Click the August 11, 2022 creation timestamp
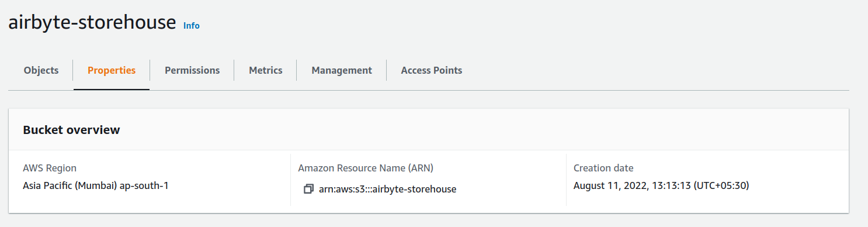 tap(661, 186)
